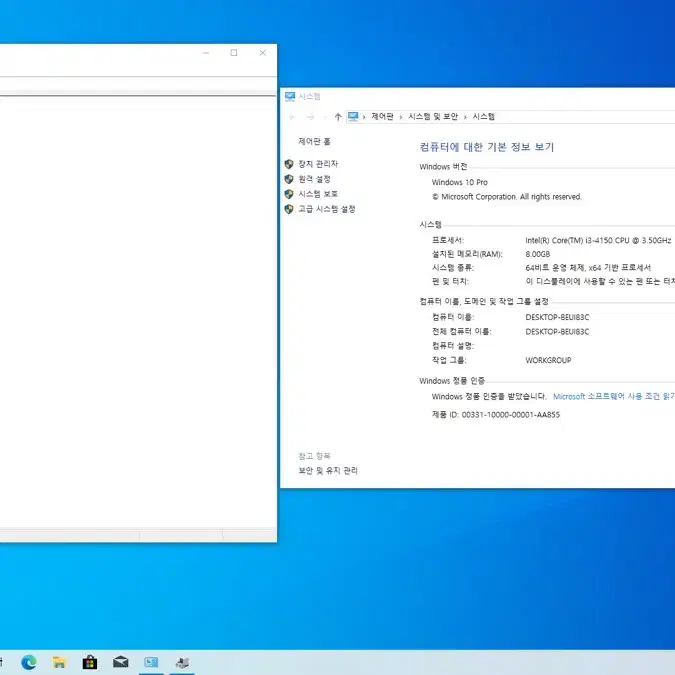Open 고급 시스템 설정 link
675x675 pixels.
tap(327, 209)
